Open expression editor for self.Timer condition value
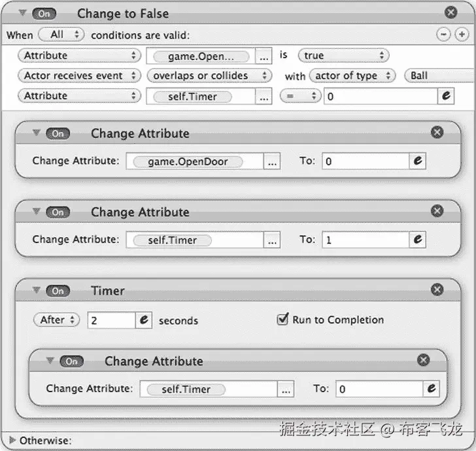476x451 pixels. pyautogui.click(x=446, y=96)
